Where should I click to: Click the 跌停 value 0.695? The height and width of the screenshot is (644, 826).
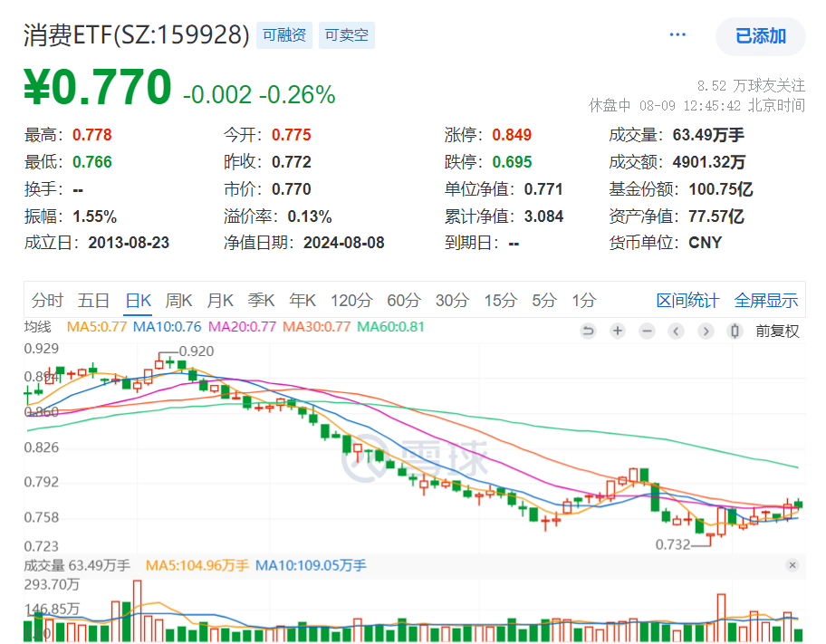(512, 162)
